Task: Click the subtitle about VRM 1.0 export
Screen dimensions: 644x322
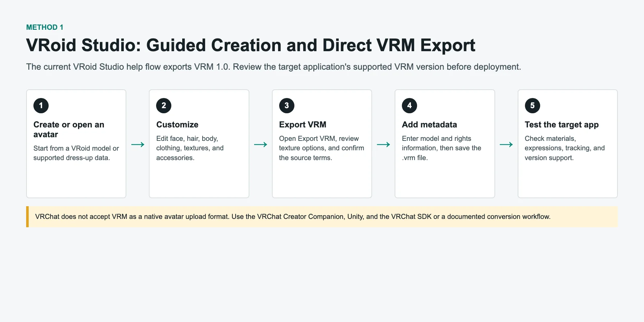Action: 273,67
